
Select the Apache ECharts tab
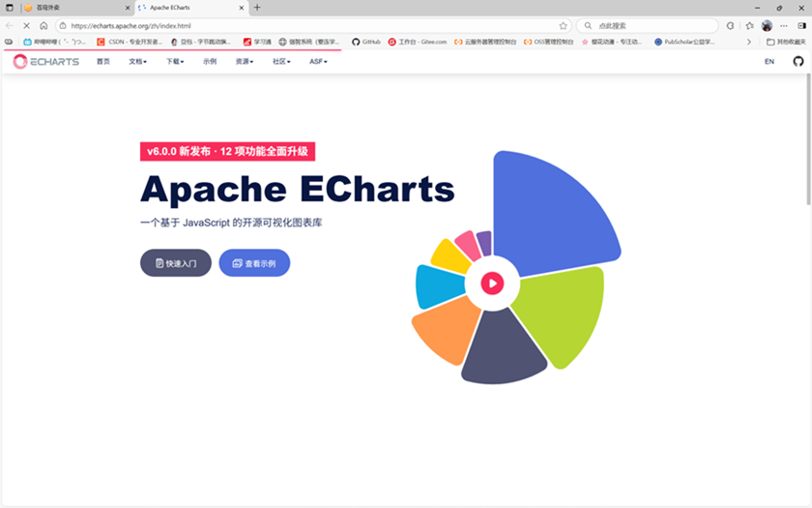click(191, 8)
